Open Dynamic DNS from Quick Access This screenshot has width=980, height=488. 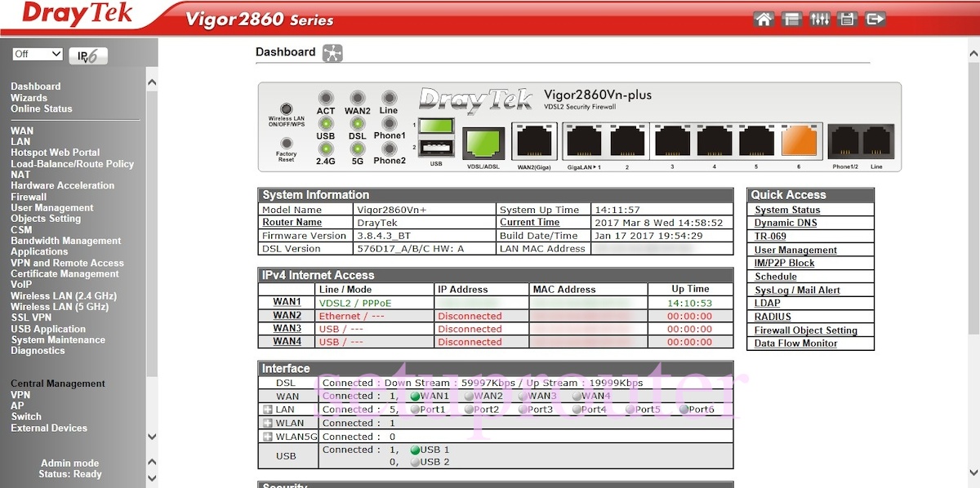(x=784, y=223)
